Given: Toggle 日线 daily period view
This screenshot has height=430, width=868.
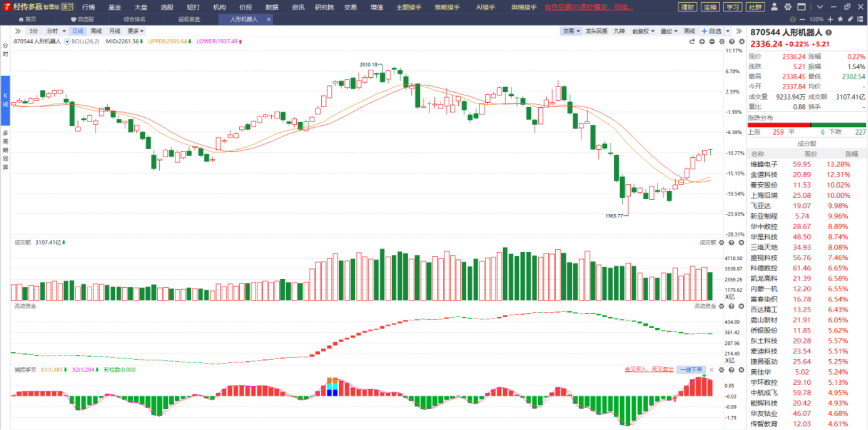Looking at the screenshot, I should (78, 31).
